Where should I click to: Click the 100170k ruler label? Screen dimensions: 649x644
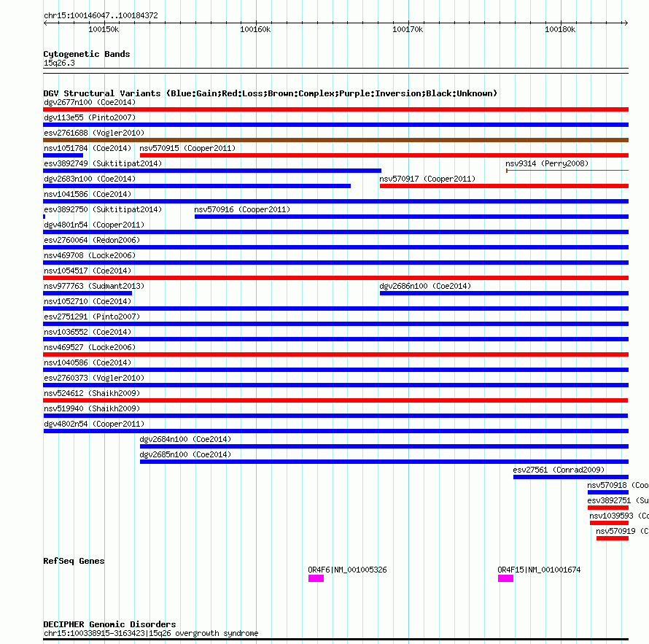[x=408, y=29]
